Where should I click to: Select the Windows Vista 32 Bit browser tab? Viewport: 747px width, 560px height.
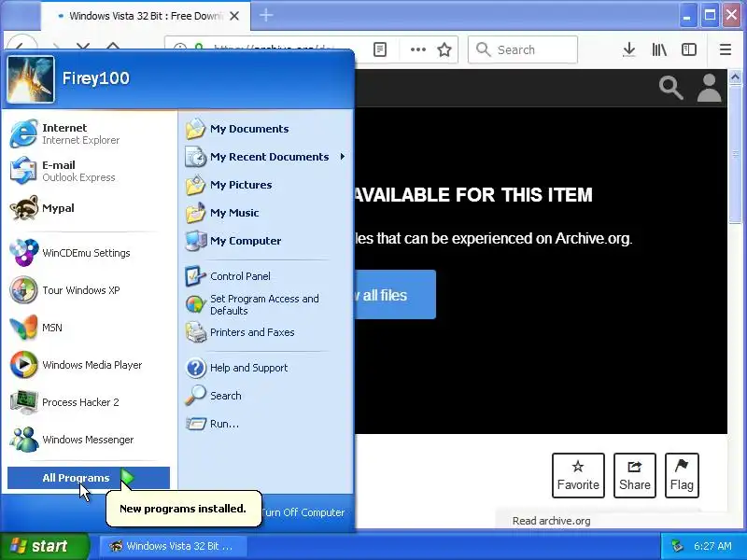pos(146,16)
